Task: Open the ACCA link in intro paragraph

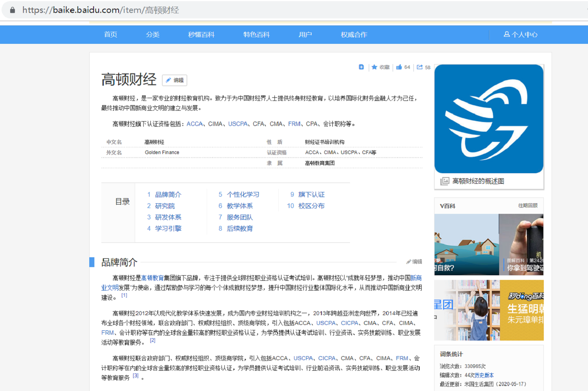Action: pos(195,124)
